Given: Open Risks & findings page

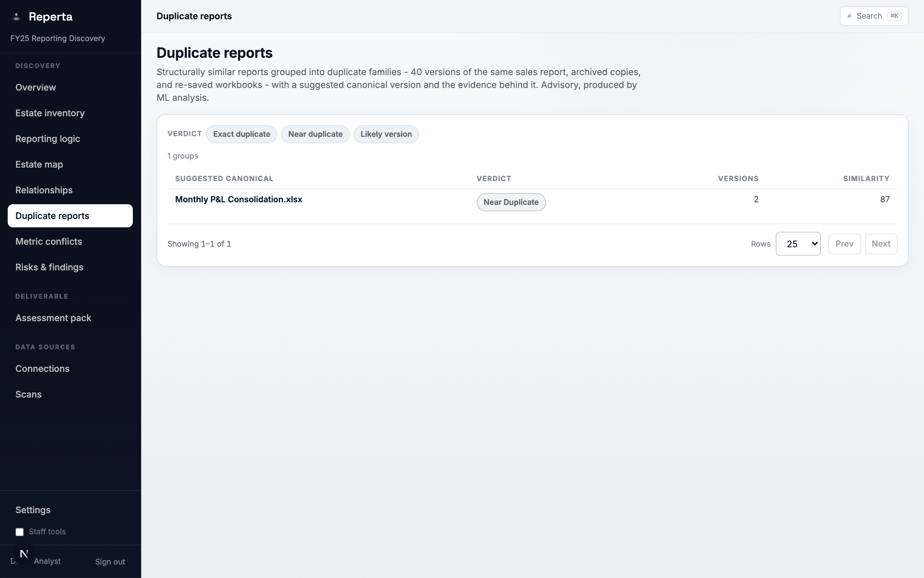Looking at the screenshot, I should 70,267.
